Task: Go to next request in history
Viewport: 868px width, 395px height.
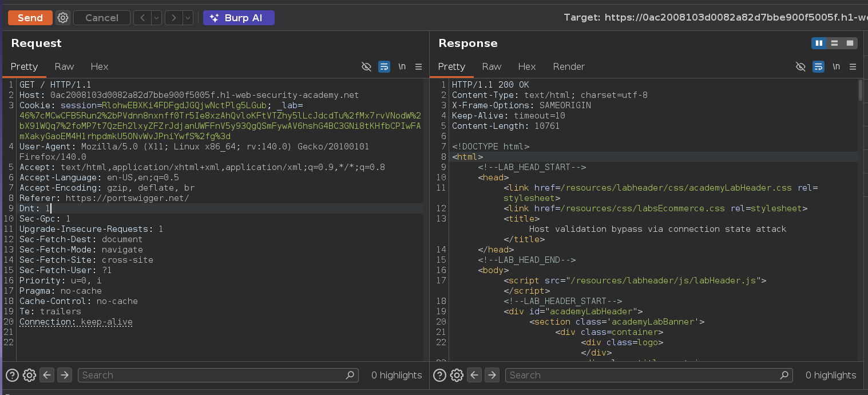Action: [173, 18]
